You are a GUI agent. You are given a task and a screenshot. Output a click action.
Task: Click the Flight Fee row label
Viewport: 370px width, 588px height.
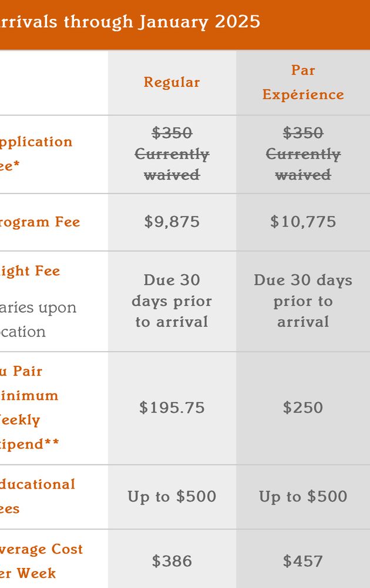30,270
